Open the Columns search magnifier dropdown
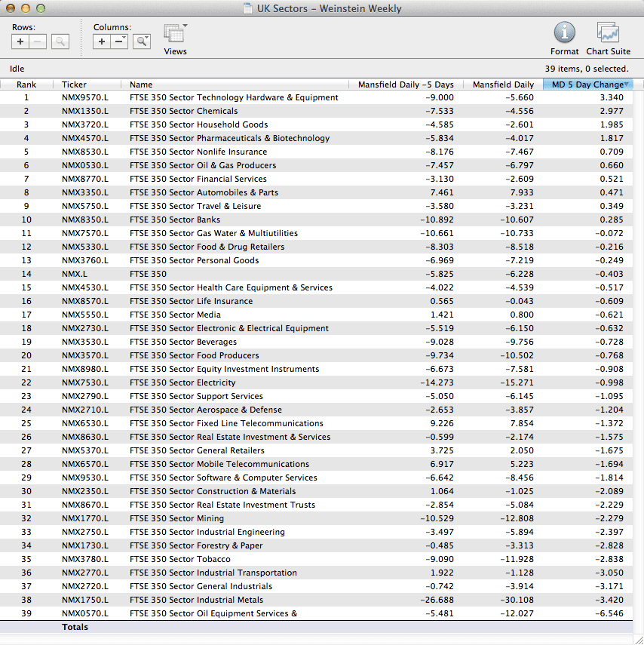The image size is (644, 645). click(142, 41)
